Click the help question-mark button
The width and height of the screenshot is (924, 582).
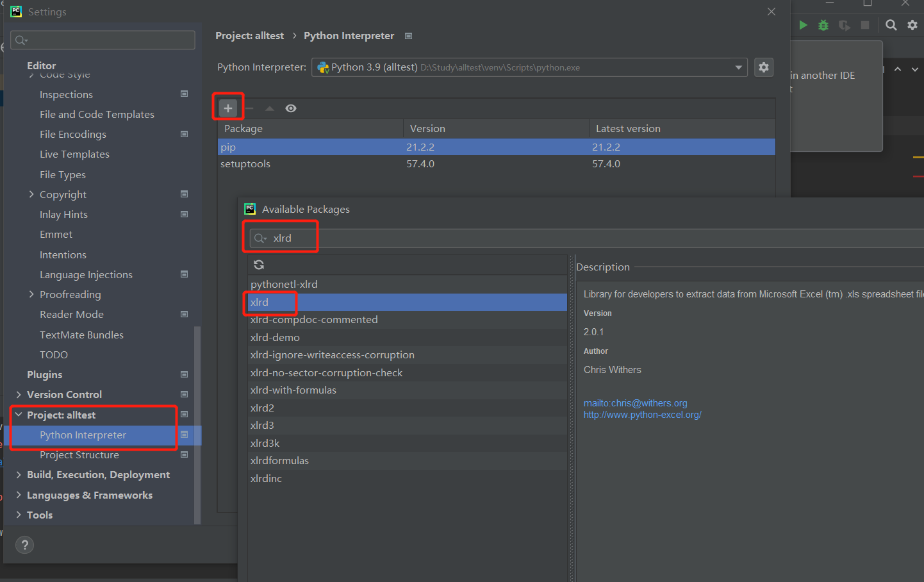[x=24, y=545]
